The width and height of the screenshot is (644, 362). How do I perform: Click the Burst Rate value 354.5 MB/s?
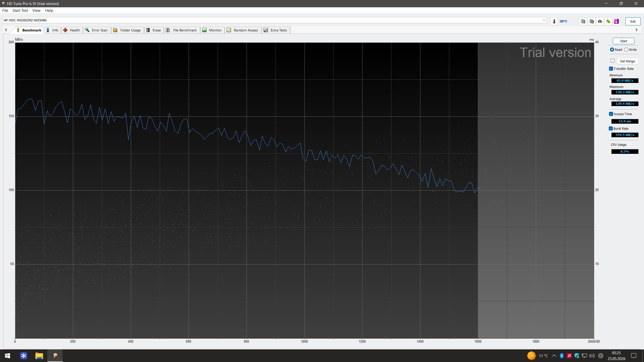625,135
